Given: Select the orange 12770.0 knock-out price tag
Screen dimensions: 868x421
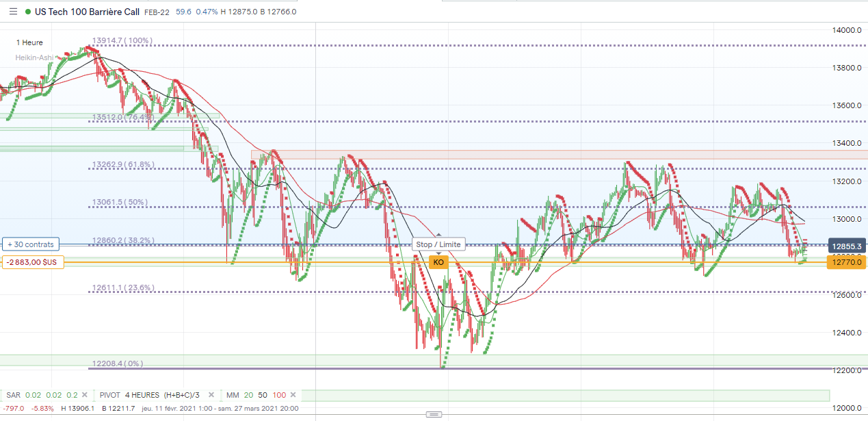Looking at the screenshot, I should [x=847, y=262].
